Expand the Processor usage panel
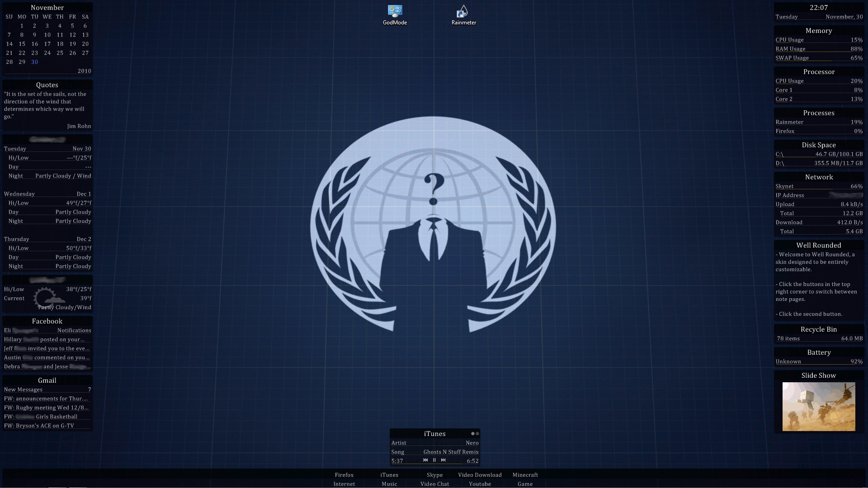The width and height of the screenshot is (868, 488). coord(819,71)
